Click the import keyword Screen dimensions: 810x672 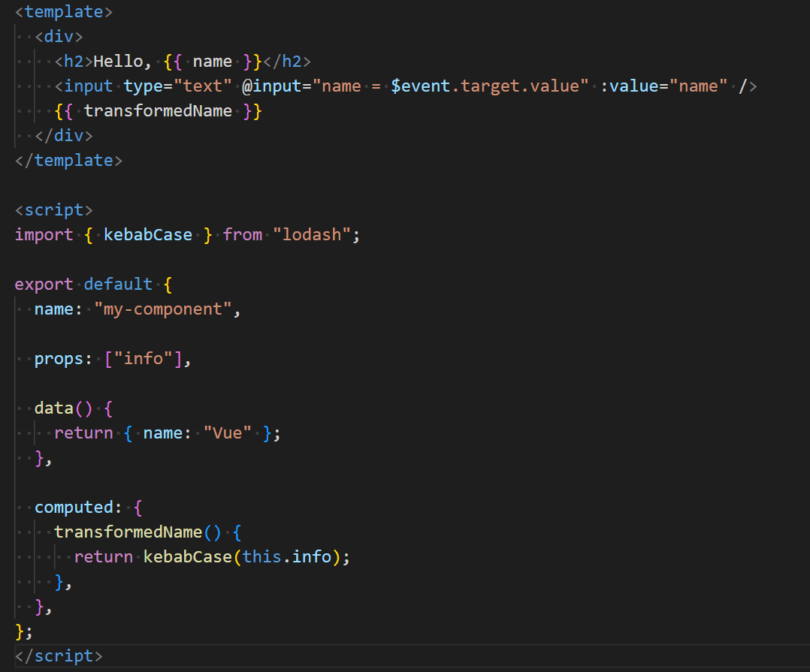click(44, 235)
